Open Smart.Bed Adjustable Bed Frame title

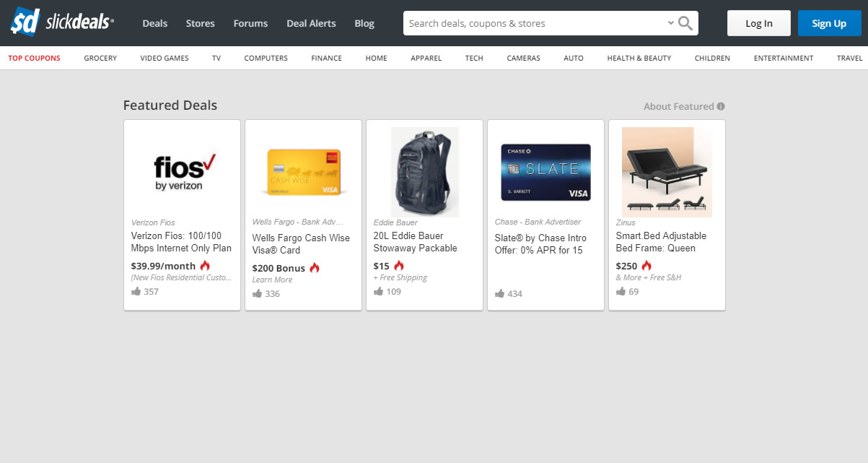661,242
